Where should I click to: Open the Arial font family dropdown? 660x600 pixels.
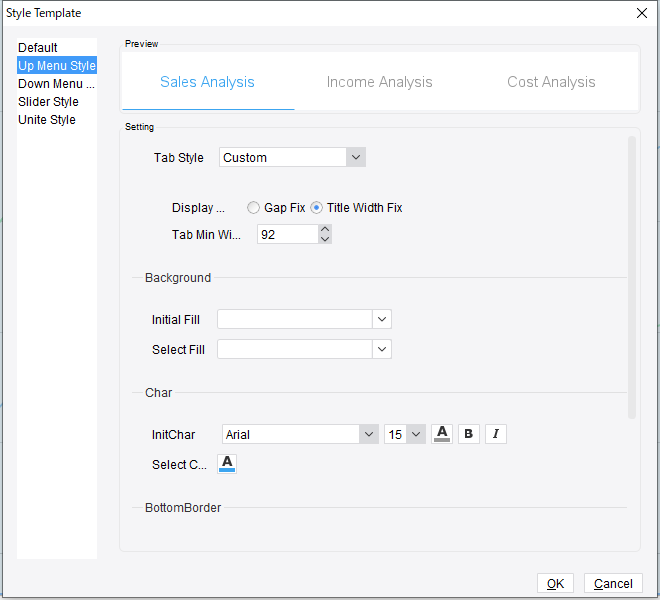[368, 434]
